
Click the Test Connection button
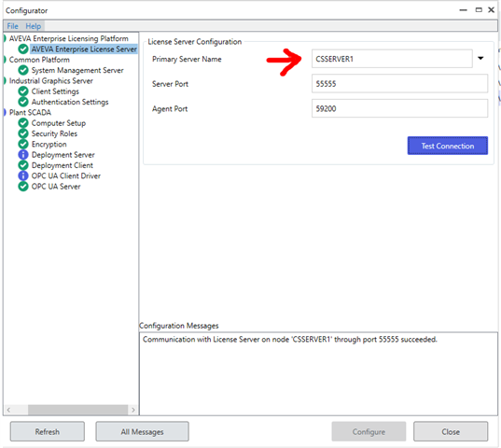click(447, 146)
